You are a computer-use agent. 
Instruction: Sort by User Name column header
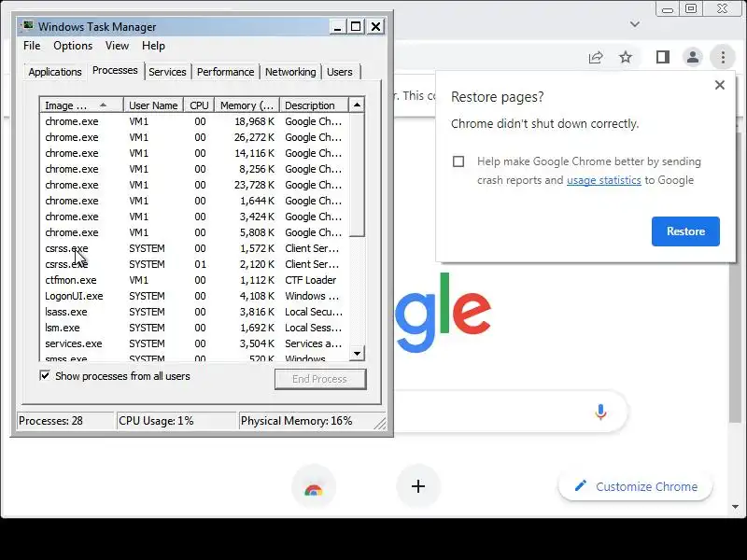[x=153, y=105]
